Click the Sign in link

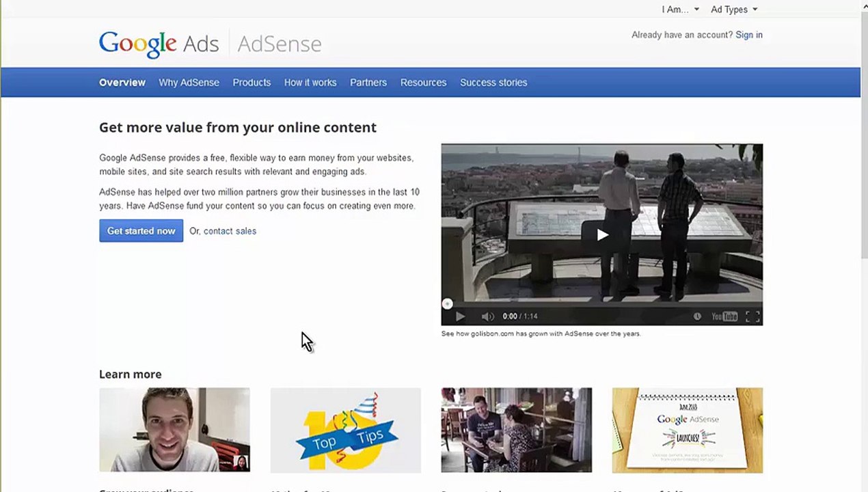click(x=749, y=35)
